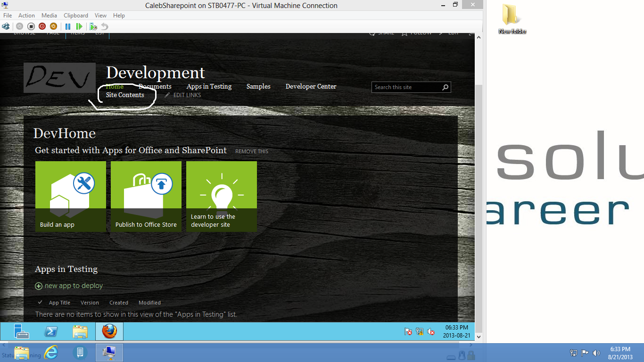This screenshot has height=362, width=644.
Task: Open the Action menu
Action: click(x=26, y=16)
